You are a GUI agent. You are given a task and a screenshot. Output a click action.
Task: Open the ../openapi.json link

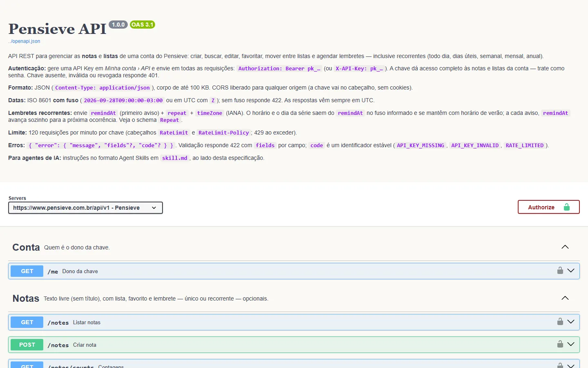[24, 41]
